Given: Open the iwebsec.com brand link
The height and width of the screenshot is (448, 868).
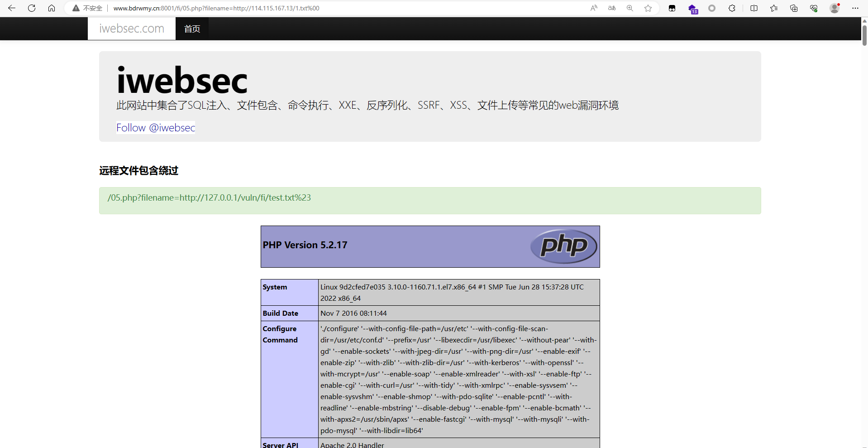Looking at the screenshot, I should point(132,29).
